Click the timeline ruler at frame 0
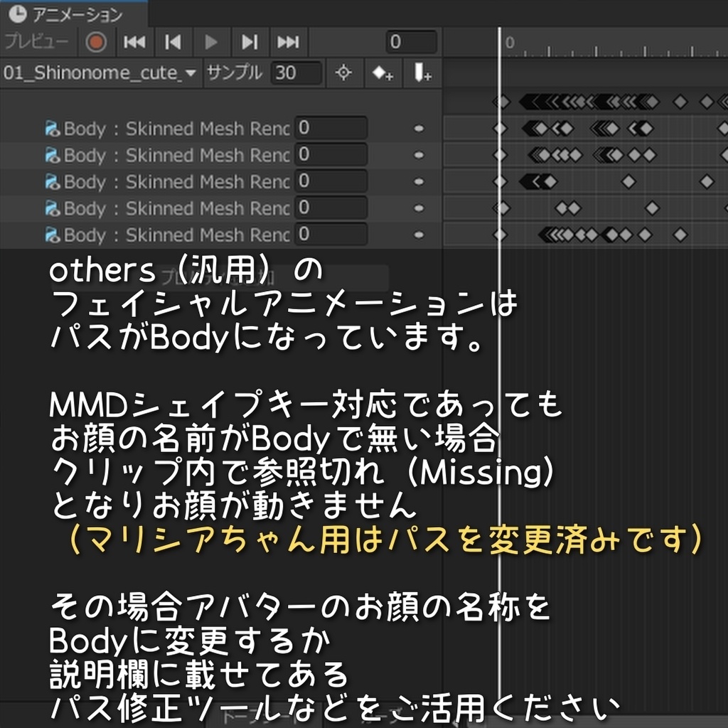 pyautogui.click(x=509, y=43)
